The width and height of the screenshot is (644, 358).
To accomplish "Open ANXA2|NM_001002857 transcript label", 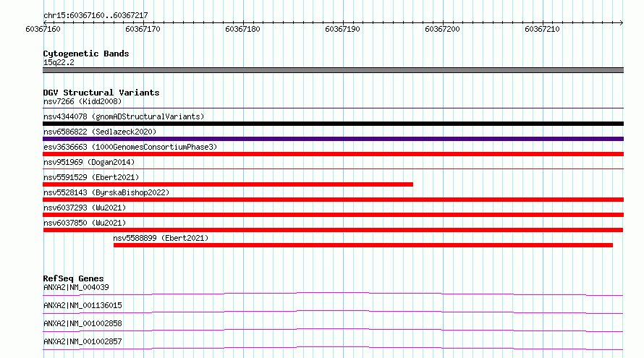I will click(x=82, y=341).
